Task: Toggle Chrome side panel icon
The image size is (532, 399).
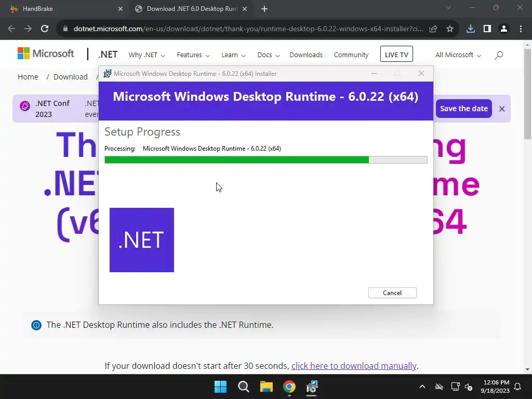Action: click(x=487, y=29)
